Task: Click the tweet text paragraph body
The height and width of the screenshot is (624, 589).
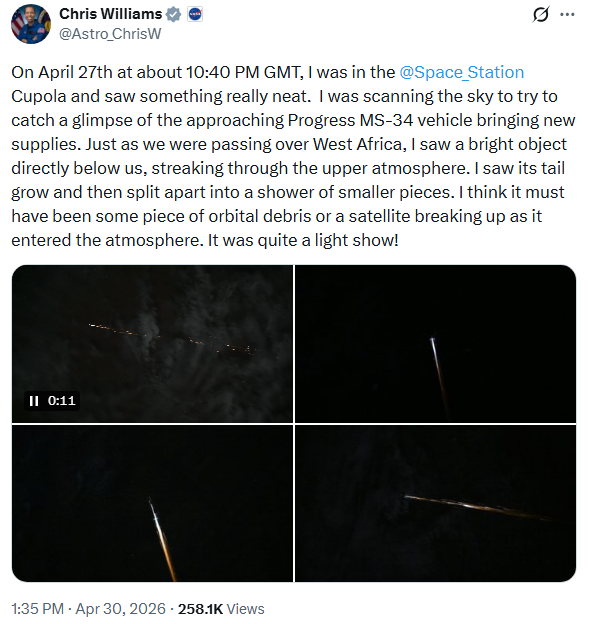Action: [x=293, y=156]
